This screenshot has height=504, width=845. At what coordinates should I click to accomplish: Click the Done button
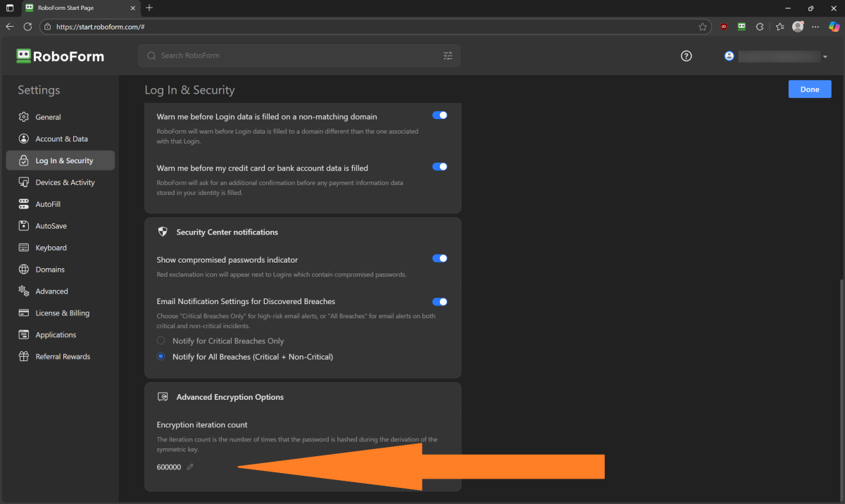coord(810,89)
